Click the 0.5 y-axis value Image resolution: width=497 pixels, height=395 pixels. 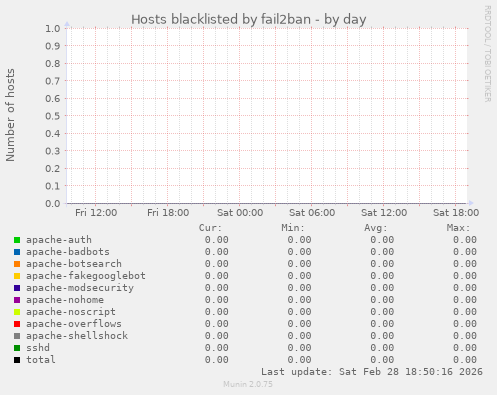coord(53,116)
